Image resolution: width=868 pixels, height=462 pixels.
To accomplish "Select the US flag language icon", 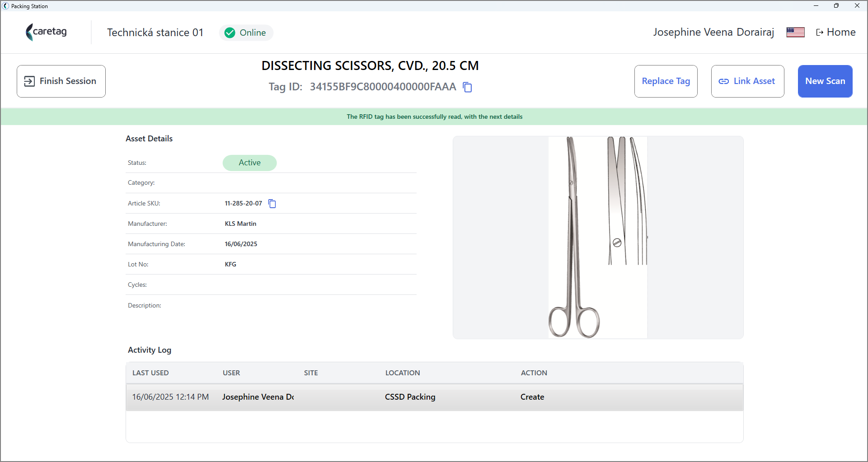I will click(x=795, y=33).
